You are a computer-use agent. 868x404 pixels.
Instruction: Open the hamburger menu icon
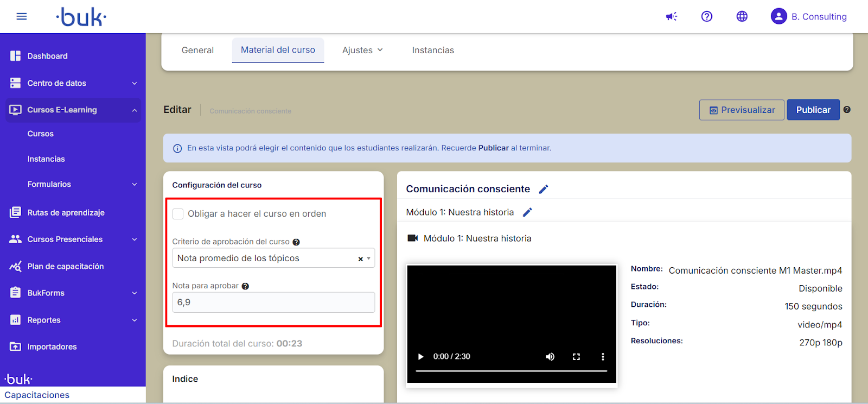(x=22, y=16)
